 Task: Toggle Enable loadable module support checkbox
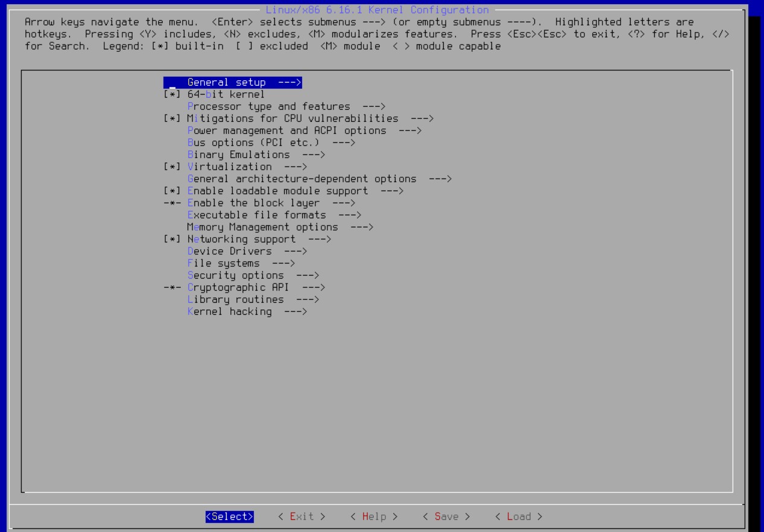172,191
